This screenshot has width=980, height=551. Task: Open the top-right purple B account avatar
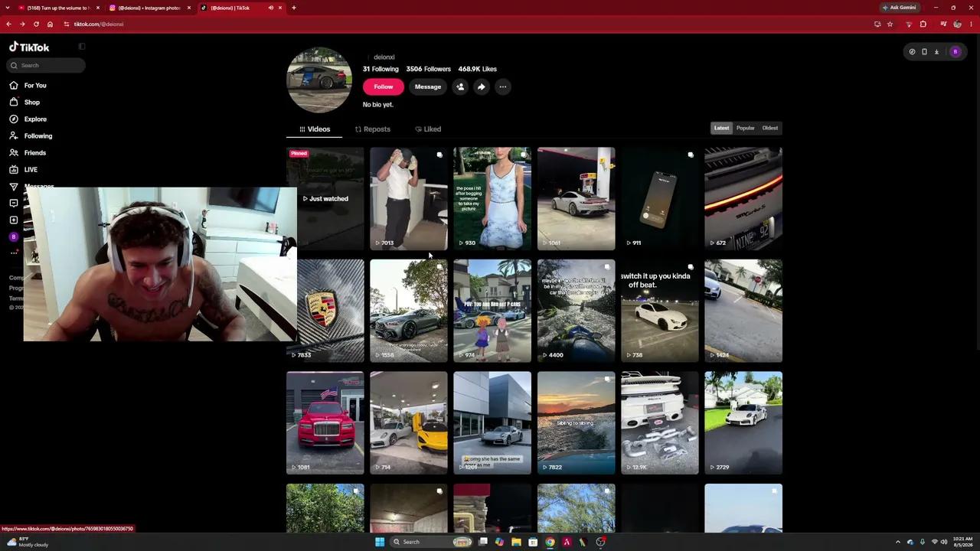click(x=955, y=52)
